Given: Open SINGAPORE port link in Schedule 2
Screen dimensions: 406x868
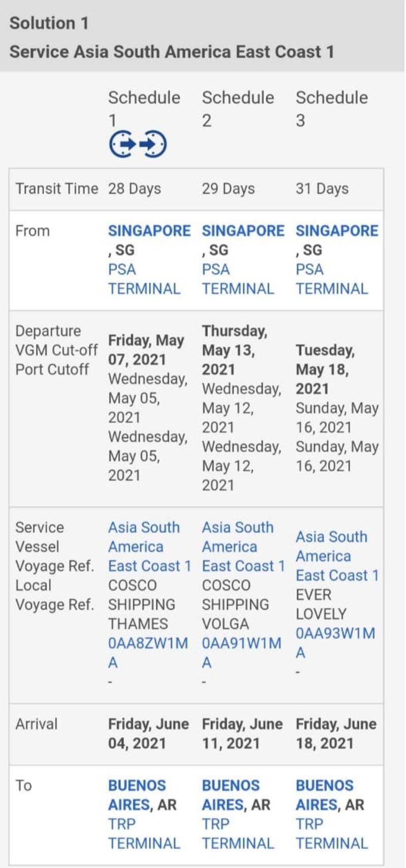Looking at the screenshot, I should click(243, 231).
